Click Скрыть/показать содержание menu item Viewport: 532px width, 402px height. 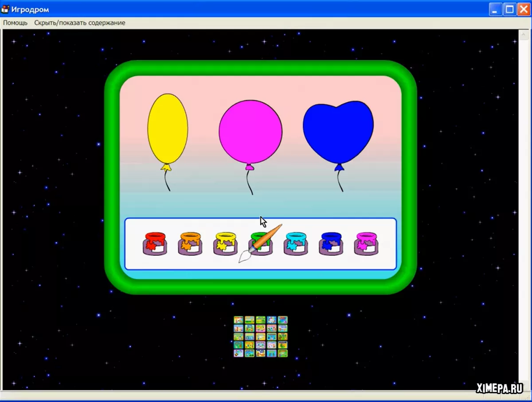pyautogui.click(x=80, y=23)
